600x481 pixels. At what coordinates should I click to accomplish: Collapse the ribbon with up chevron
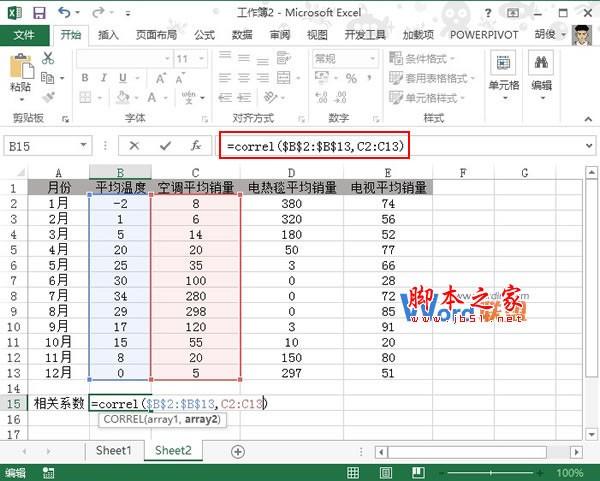click(x=588, y=119)
